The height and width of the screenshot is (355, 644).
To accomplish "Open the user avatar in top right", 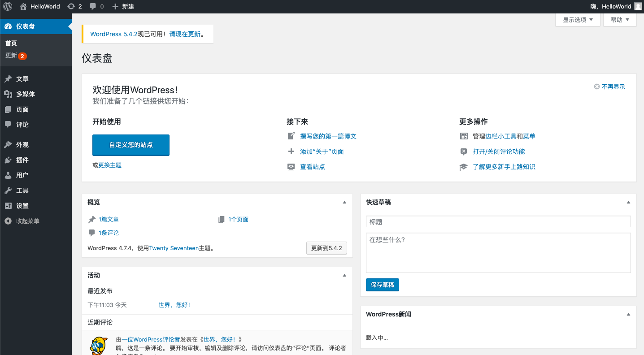I will click(x=638, y=6).
